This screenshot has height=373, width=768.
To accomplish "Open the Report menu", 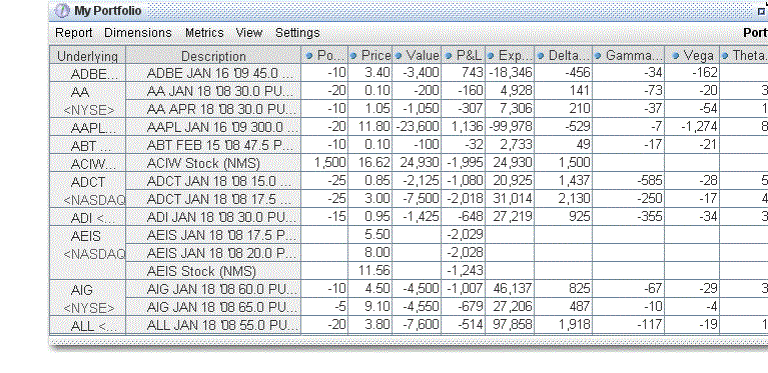I will tap(73, 33).
